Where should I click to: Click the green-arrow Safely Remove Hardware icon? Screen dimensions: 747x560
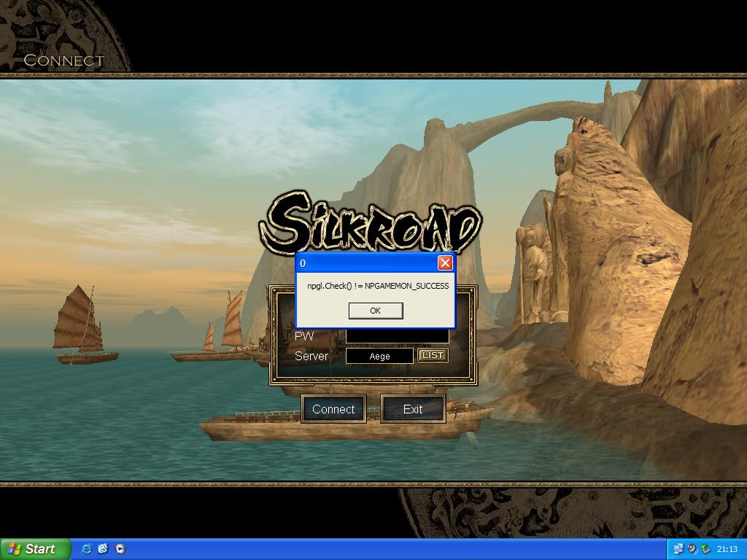click(705, 549)
